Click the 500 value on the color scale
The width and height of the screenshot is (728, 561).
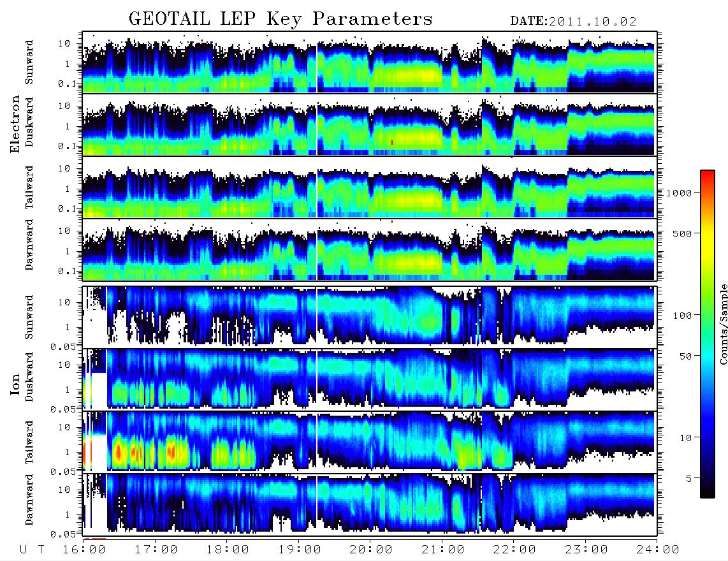click(x=682, y=233)
